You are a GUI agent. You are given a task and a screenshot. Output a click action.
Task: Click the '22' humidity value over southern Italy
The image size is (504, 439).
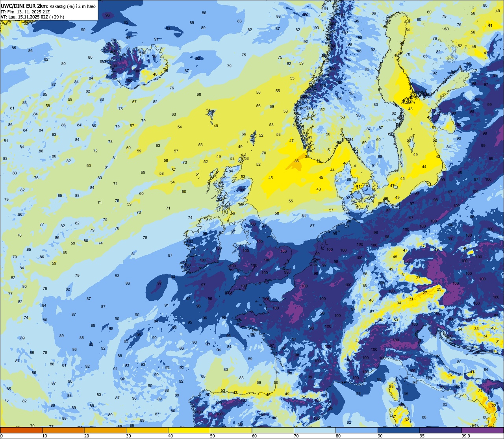point(494,406)
